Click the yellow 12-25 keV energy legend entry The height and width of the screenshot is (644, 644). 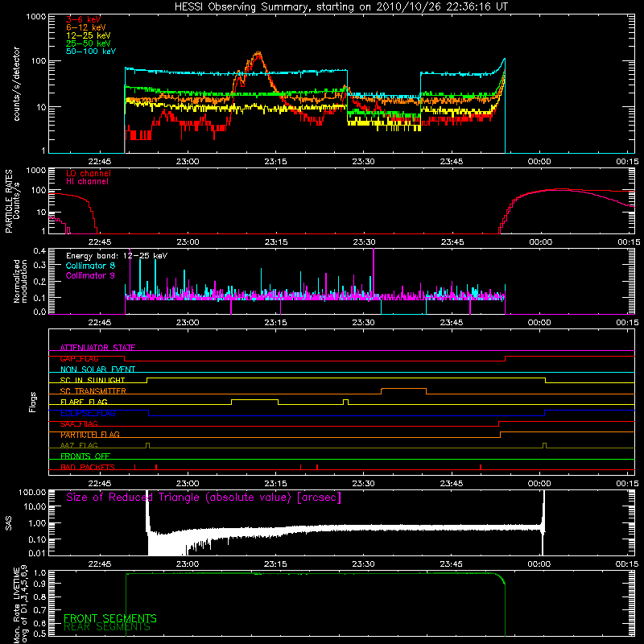click(x=89, y=35)
